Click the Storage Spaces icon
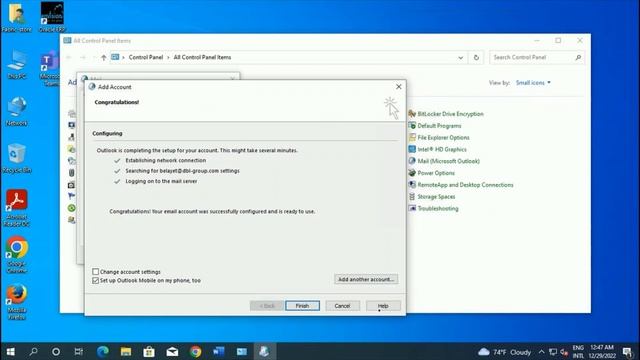 (x=412, y=196)
